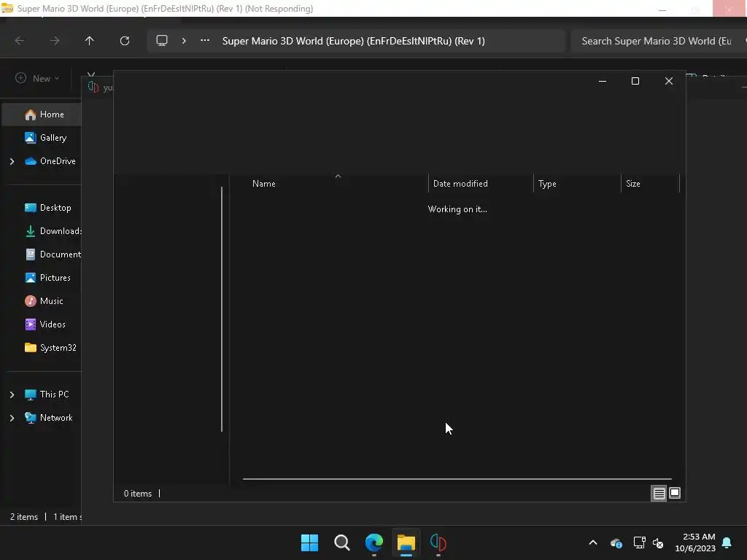This screenshot has height=560, width=747.
Task: Click the address bar folder path text
Action: [x=354, y=41]
